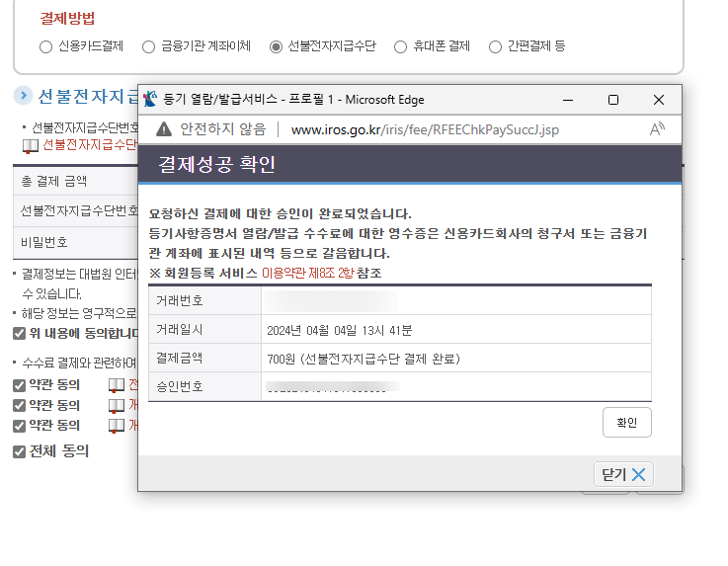Click the 결제방법 section heading

point(67,18)
